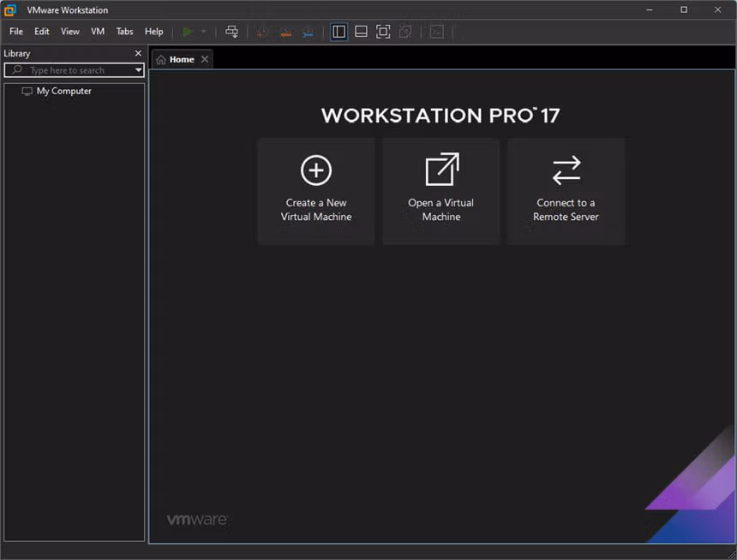Click the VMware Workstation title bar app icon
The image size is (737, 560).
pos(10,9)
